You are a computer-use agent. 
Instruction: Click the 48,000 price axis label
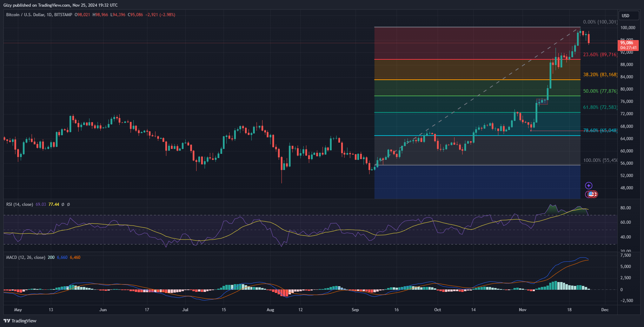[627, 188]
